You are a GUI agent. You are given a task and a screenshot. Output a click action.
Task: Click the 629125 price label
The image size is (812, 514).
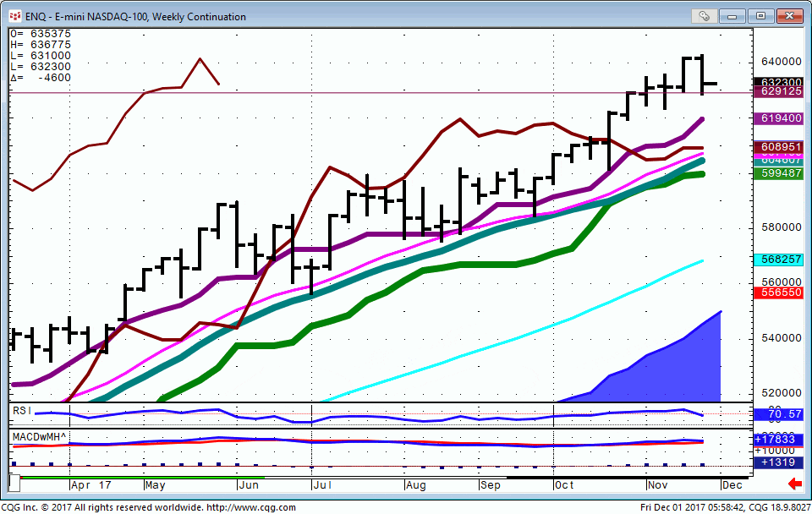pyautogui.click(x=779, y=91)
